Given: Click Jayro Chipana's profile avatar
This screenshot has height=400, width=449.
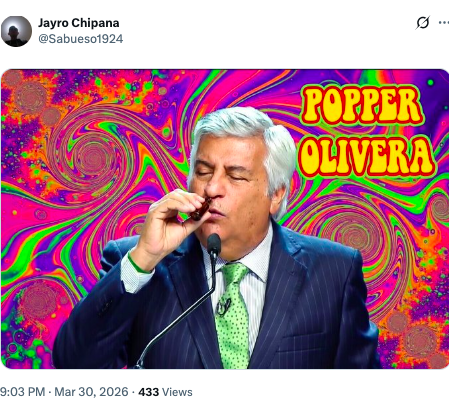Looking at the screenshot, I should tap(16, 31).
